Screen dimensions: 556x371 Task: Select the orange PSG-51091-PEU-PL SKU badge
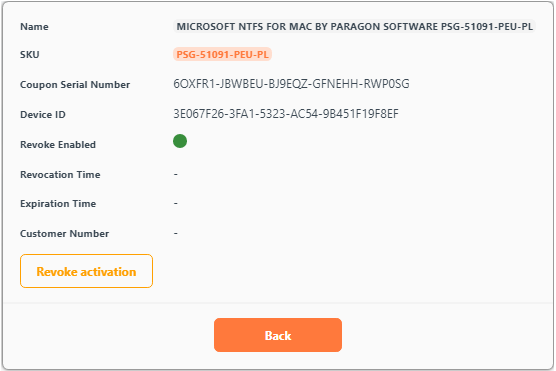click(222, 54)
